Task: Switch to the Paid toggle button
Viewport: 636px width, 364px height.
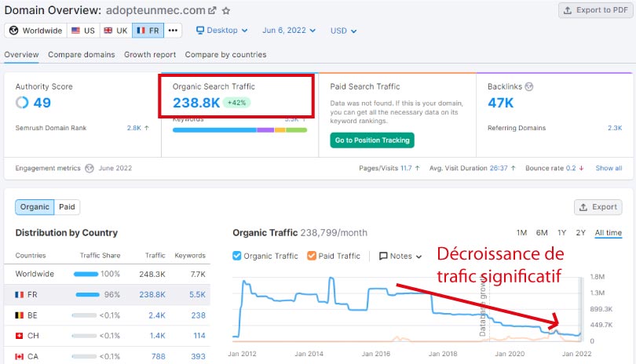Action: pyautogui.click(x=67, y=207)
